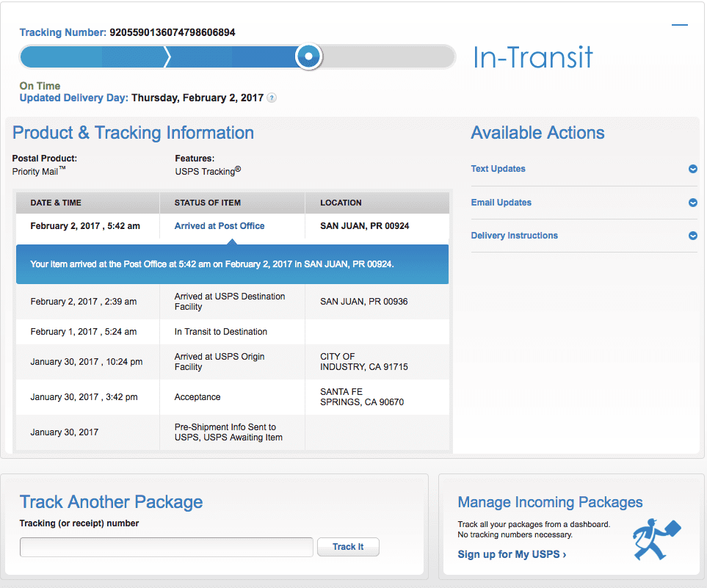Click the blue post office arrival message banner
This screenshot has height=588, width=707.
point(232,264)
